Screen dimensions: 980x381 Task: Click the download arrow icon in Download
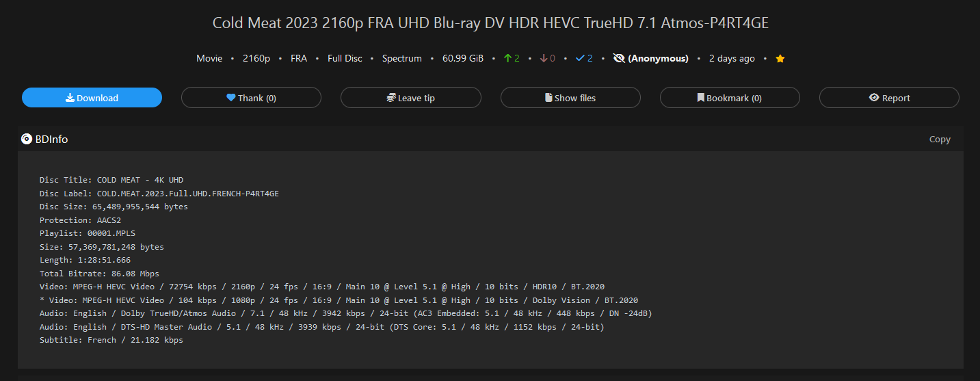click(70, 98)
